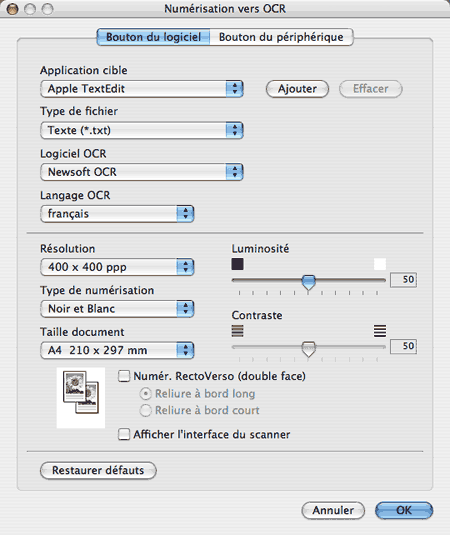450x535 pixels.
Task: Click the low contrast lines icon
Action: pos(237,331)
